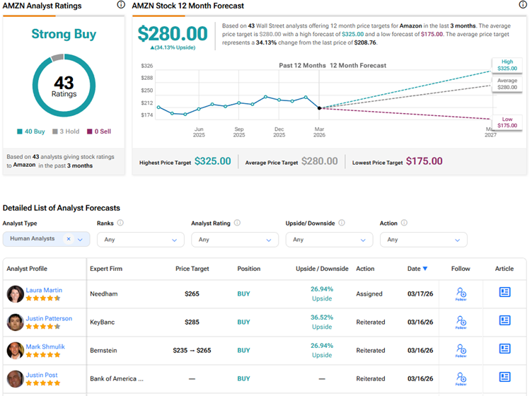Click Mark Shmulik's profile photo

(x=15, y=350)
